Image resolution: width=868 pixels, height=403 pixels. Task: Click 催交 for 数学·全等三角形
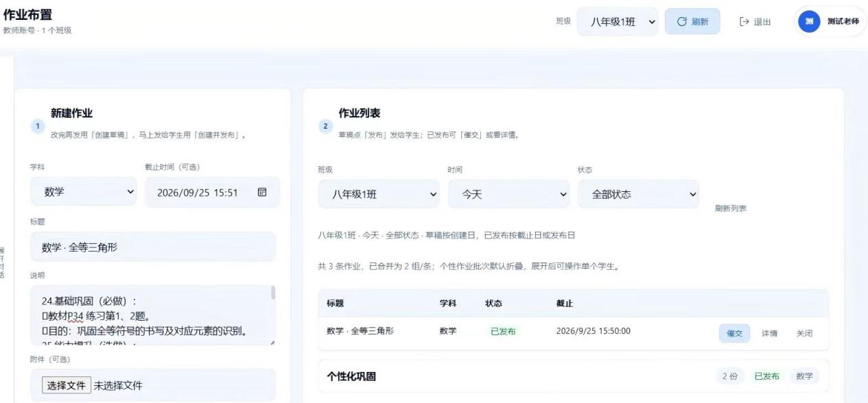(734, 333)
